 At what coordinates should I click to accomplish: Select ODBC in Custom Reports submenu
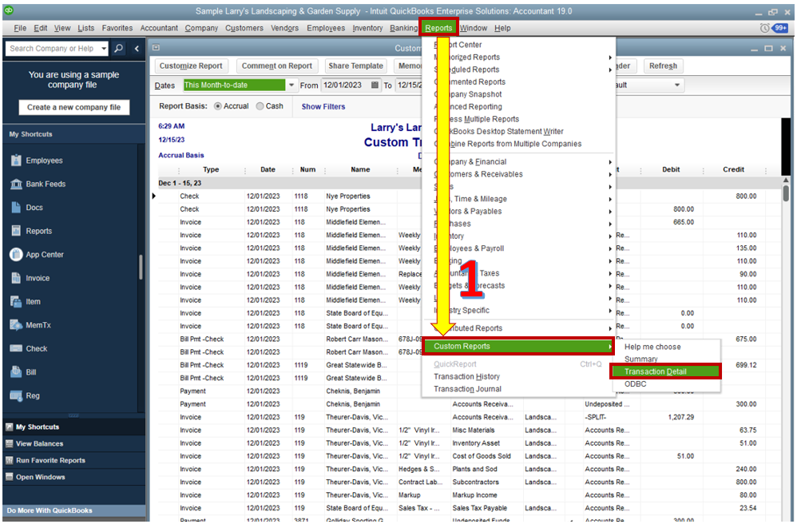pyautogui.click(x=636, y=384)
